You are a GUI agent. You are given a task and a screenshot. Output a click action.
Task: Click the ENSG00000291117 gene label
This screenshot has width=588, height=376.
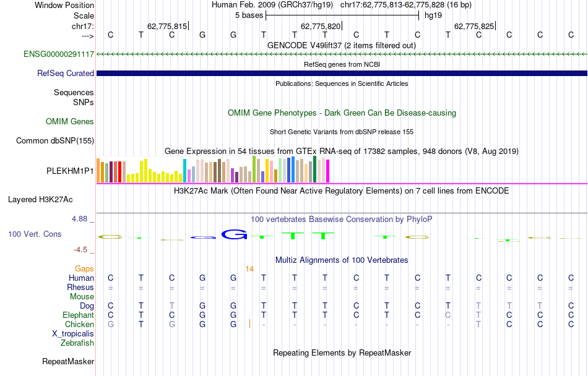(59, 54)
